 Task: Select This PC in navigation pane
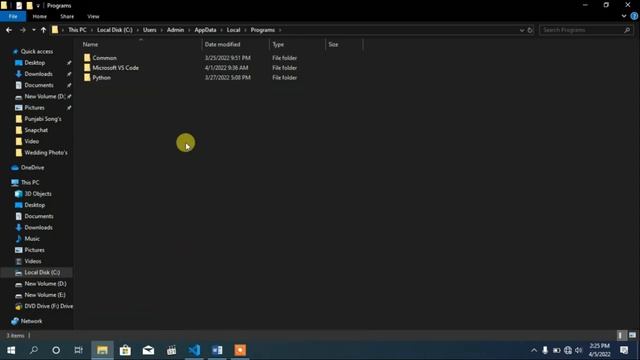point(30,182)
